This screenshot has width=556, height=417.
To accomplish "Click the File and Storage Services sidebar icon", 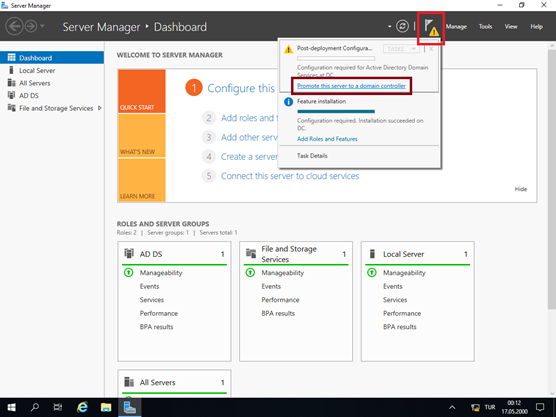I will click(12, 108).
